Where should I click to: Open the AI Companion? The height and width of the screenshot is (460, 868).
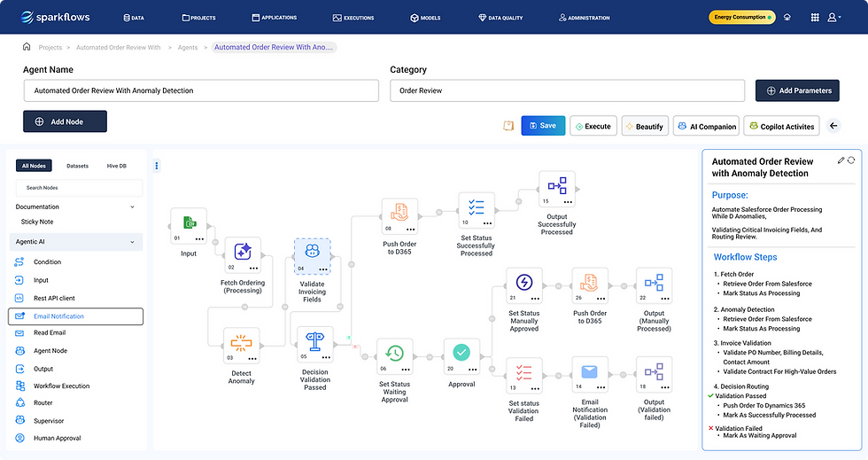(707, 126)
